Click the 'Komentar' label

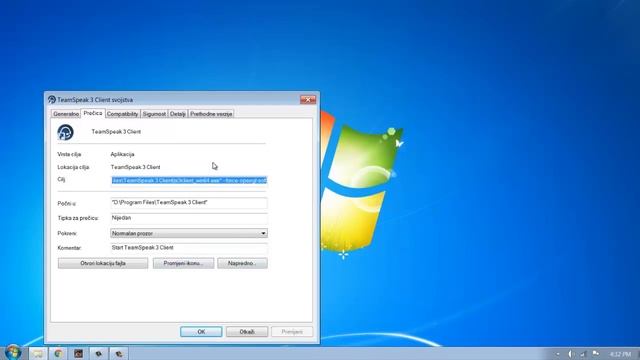pos(69,248)
